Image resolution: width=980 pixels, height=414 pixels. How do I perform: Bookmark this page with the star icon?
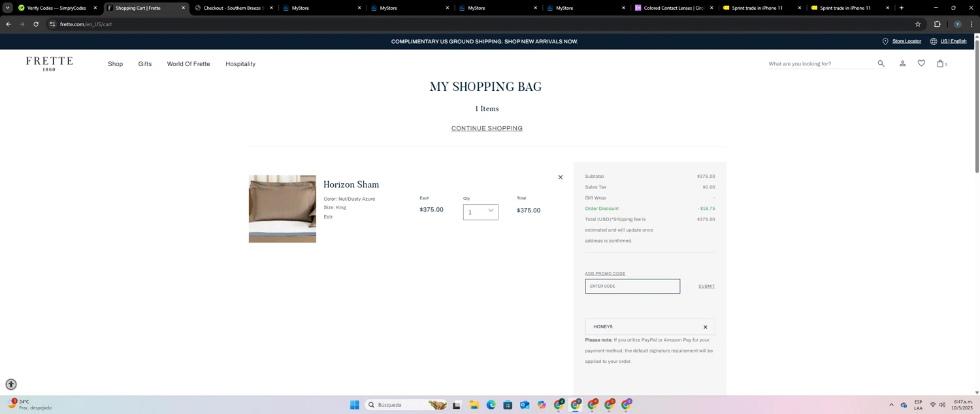[x=918, y=24]
